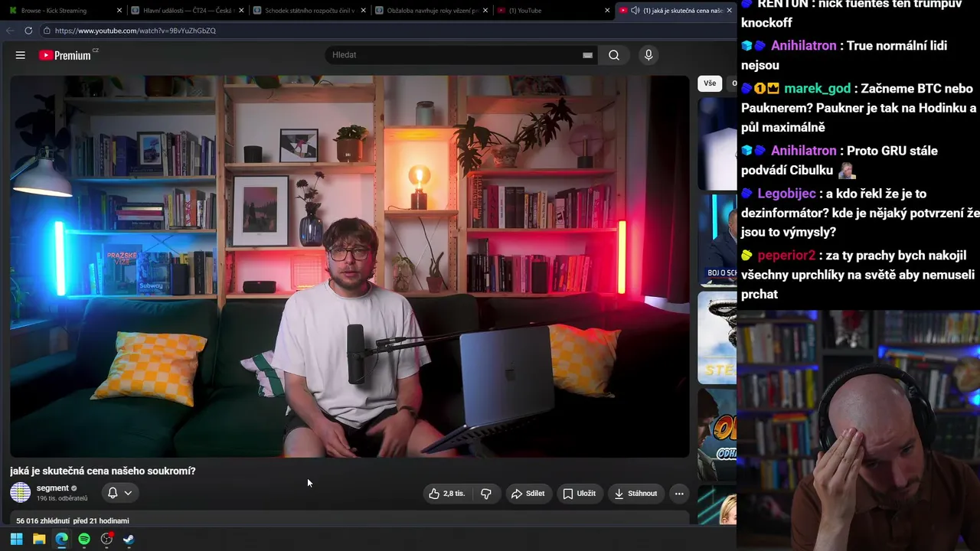The width and height of the screenshot is (980, 551).
Task: Open File Explorer from taskbar
Action: (39, 539)
